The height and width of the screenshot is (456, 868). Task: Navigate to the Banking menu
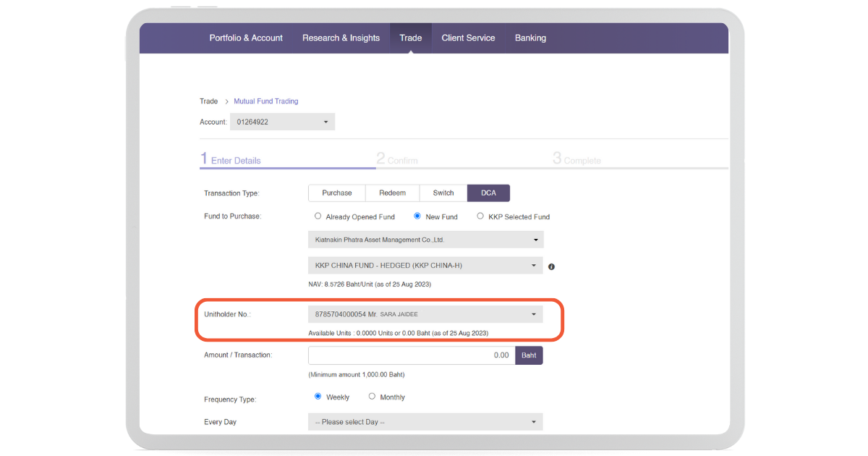(530, 38)
